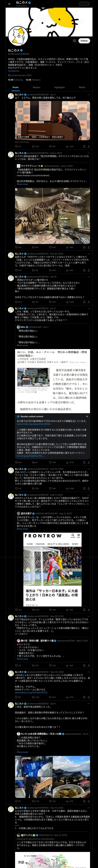This screenshot has height=868, width=98.
Task: Expand Show more in the Mitz quoted post
Action: click(22, 345)
